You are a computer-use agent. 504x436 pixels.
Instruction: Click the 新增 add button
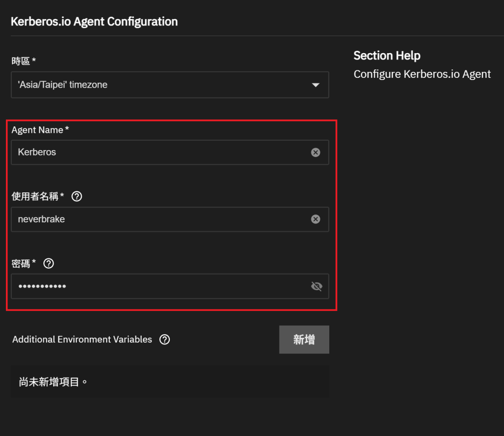(304, 340)
